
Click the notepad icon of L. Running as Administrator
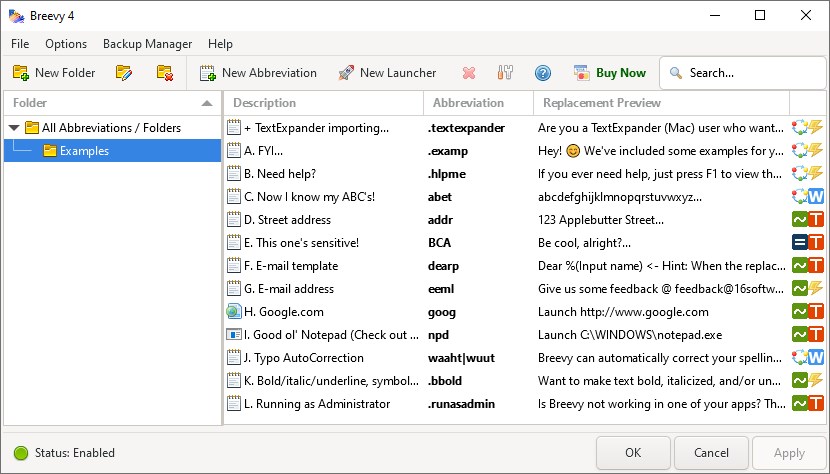coord(233,404)
